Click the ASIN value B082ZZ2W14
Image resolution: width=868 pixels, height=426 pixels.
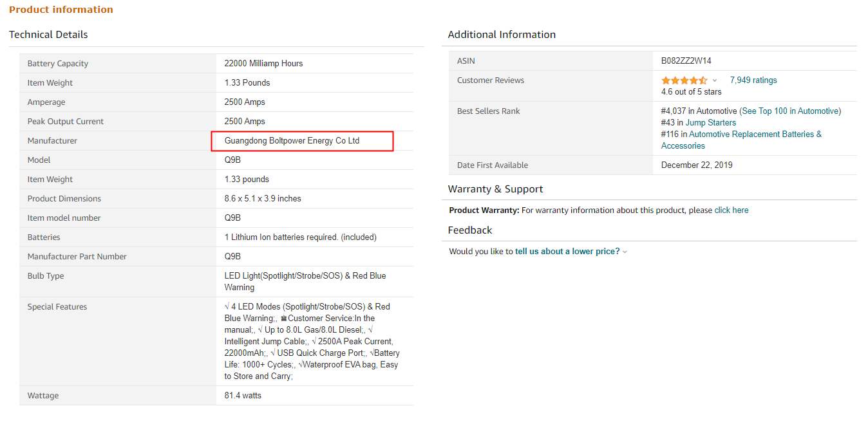coord(686,61)
